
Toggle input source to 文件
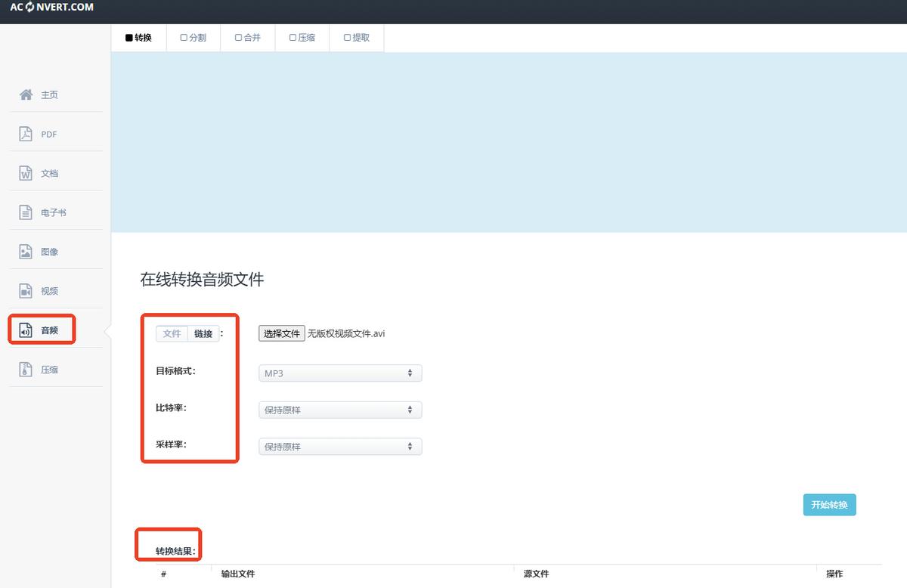click(x=172, y=333)
